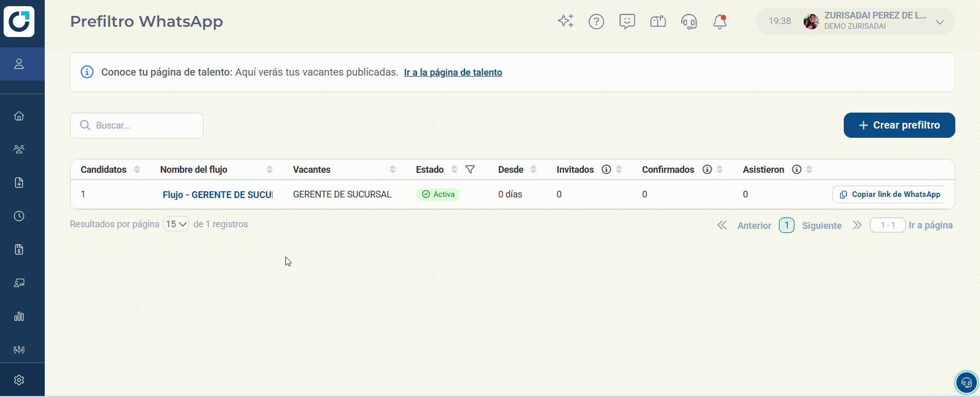Click the Activa status badge
980x397 pixels.
click(438, 194)
